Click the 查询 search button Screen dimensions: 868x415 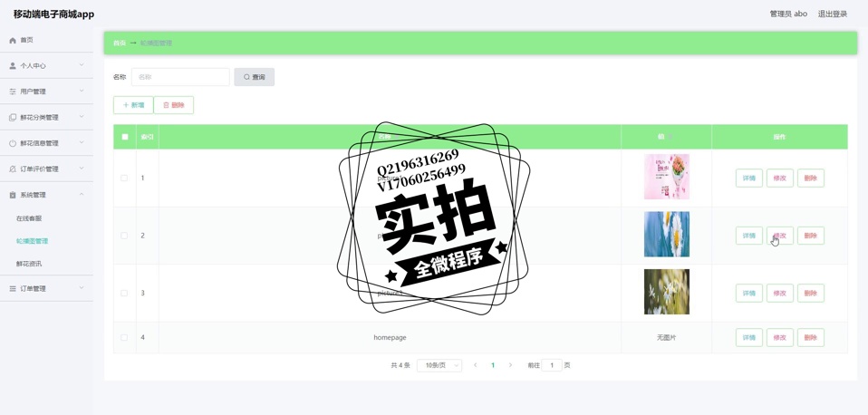(x=254, y=77)
